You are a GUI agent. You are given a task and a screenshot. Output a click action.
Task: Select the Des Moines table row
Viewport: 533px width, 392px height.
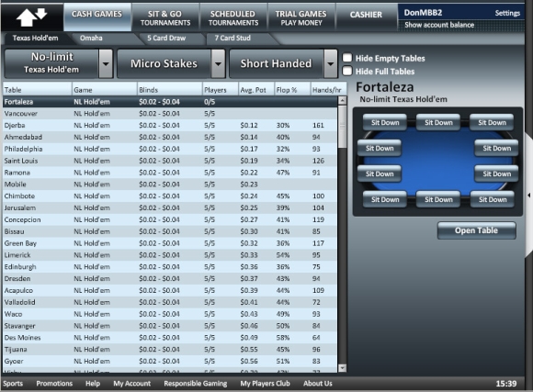[x=170, y=337]
